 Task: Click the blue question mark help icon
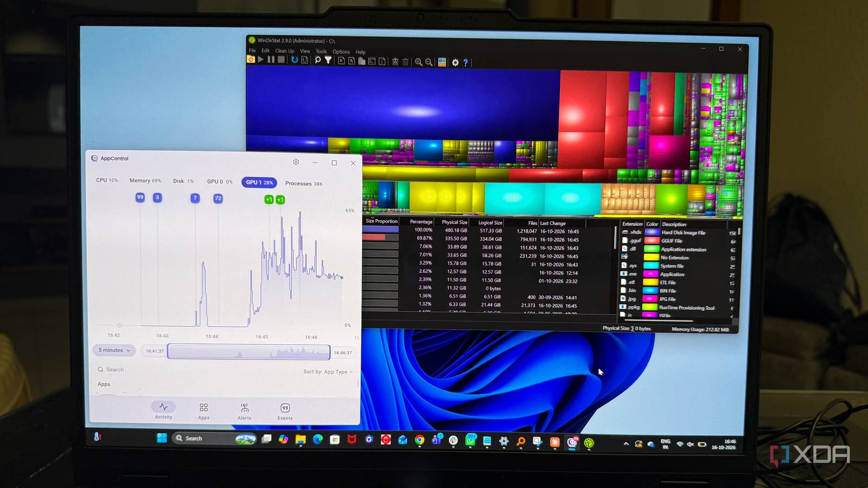coord(465,63)
